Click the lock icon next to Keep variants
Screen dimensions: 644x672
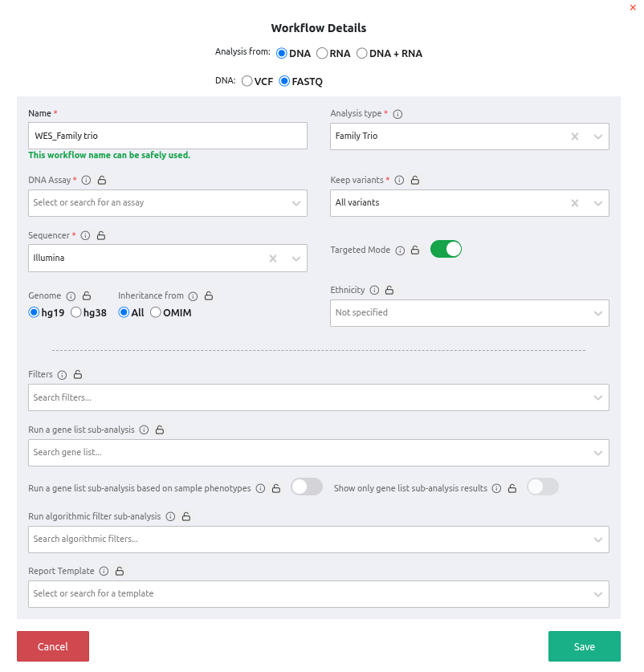tap(414, 181)
